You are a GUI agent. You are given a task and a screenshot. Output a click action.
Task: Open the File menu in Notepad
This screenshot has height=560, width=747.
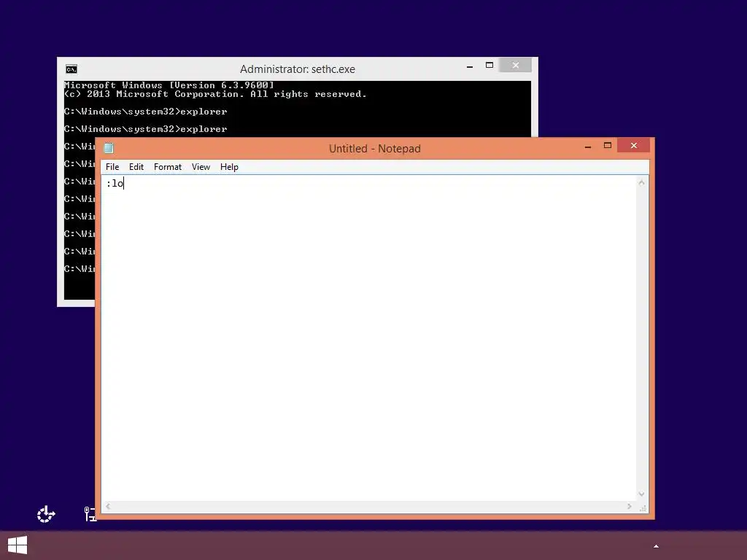click(x=112, y=167)
